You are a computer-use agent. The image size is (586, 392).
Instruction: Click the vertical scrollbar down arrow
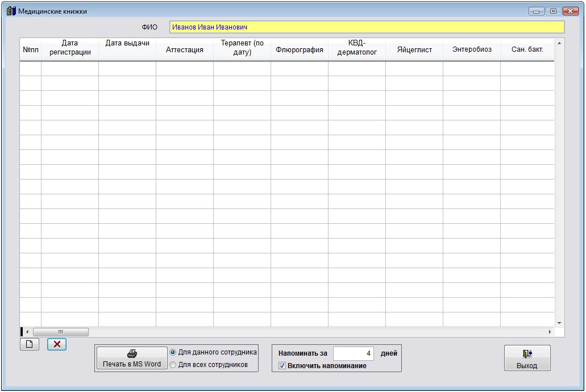tap(559, 323)
